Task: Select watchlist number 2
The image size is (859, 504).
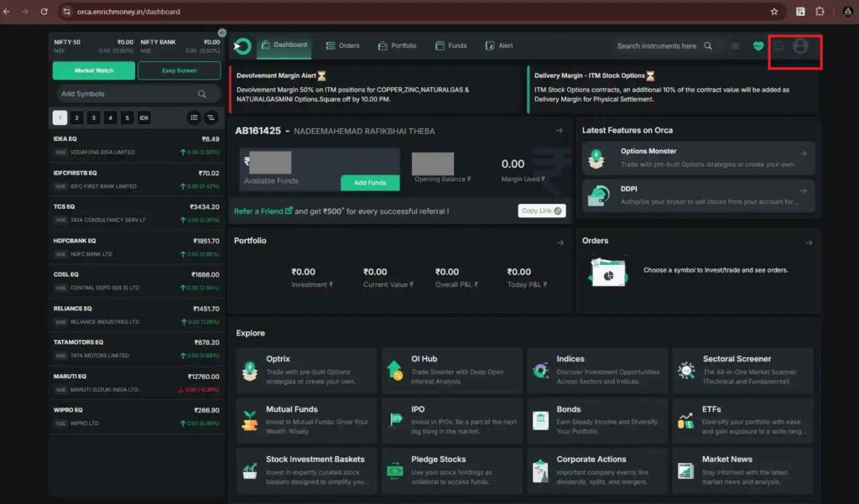Action: pos(76,117)
